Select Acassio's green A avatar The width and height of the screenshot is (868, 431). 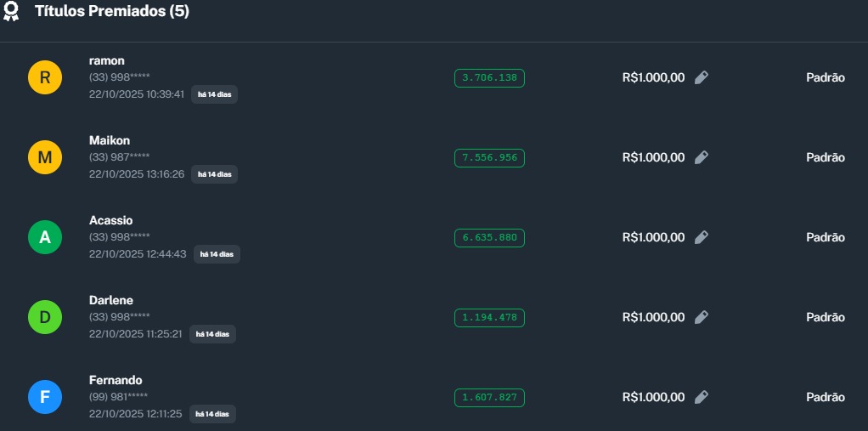point(45,237)
